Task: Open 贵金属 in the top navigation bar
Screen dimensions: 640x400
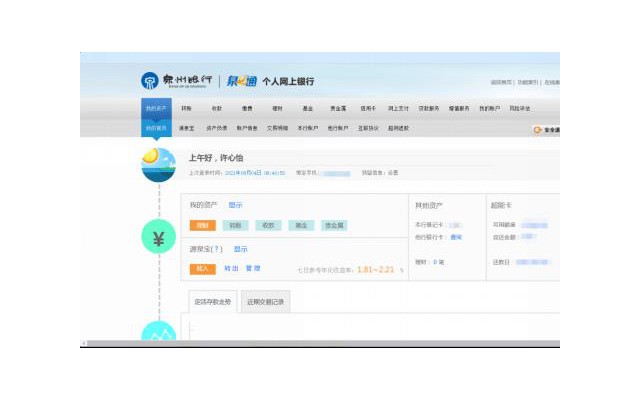Action: pos(338,109)
